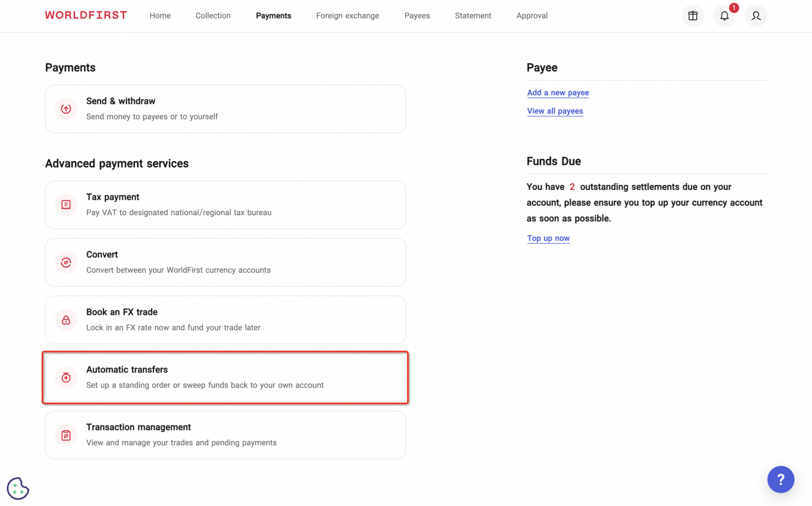Click the Transaction management clipboard icon

66,435
